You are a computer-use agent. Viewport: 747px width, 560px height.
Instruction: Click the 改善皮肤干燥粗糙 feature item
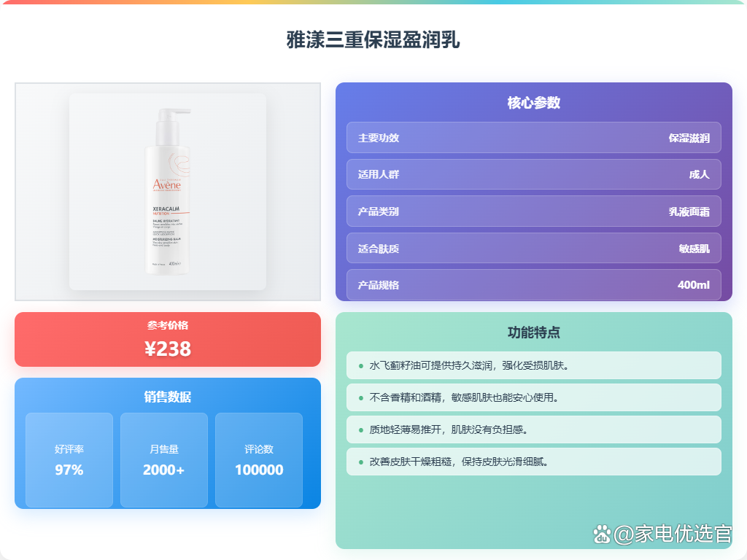pyautogui.click(x=533, y=462)
